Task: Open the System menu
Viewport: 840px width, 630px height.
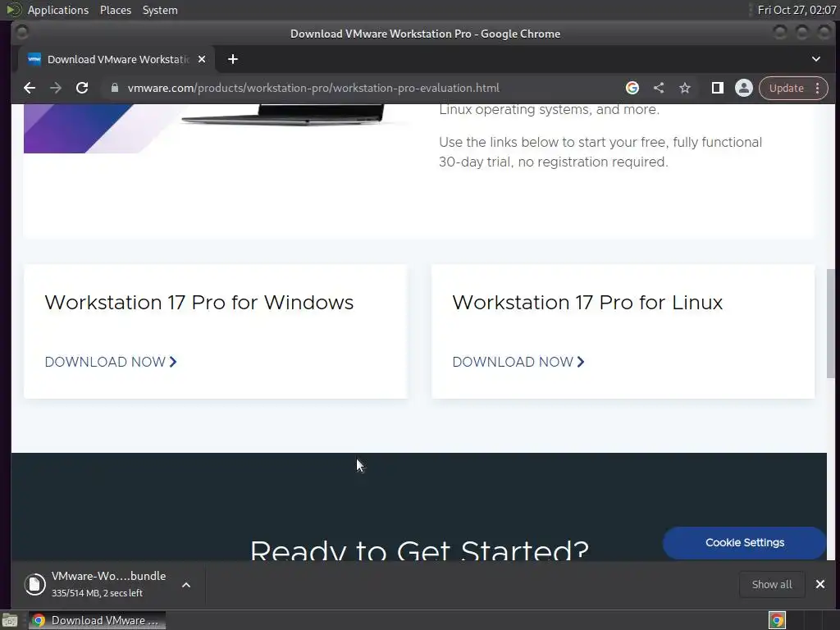Action: coord(160,10)
